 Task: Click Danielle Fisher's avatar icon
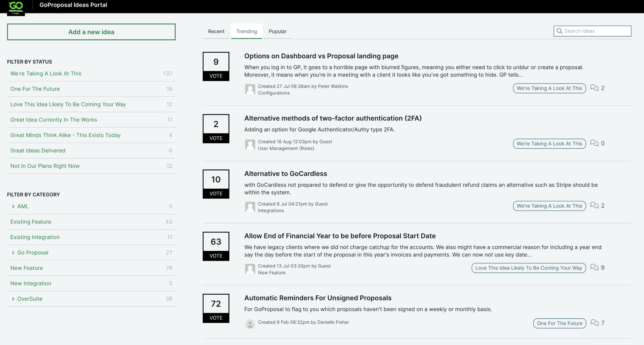[x=250, y=324]
